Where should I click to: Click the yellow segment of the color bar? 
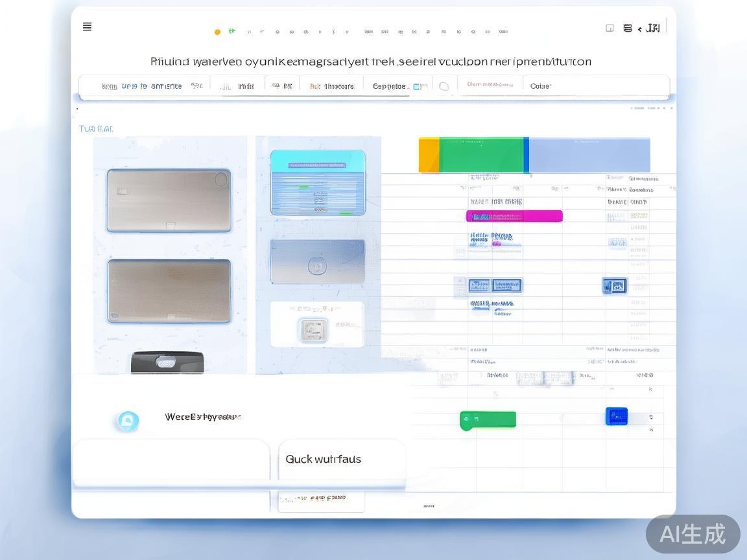(429, 155)
